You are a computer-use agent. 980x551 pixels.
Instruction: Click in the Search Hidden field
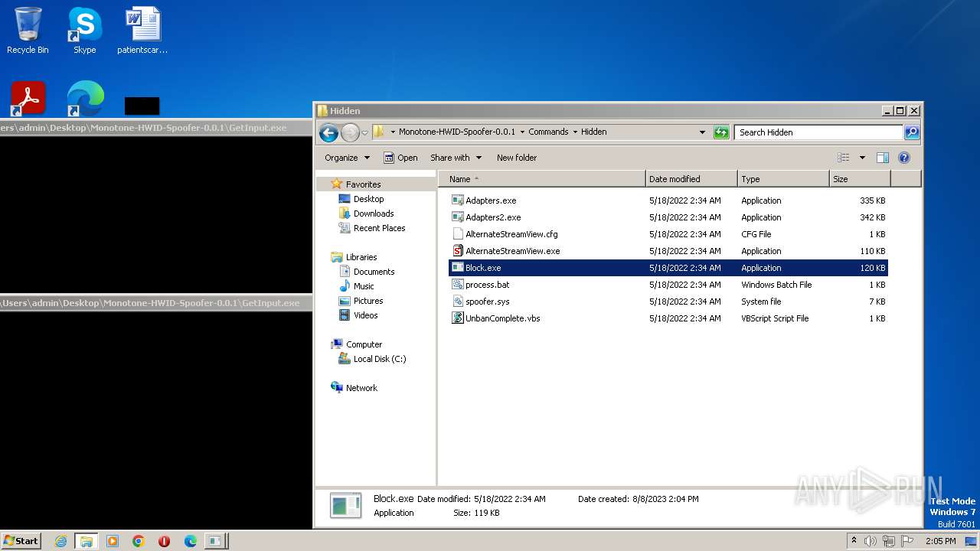pos(818,132)
